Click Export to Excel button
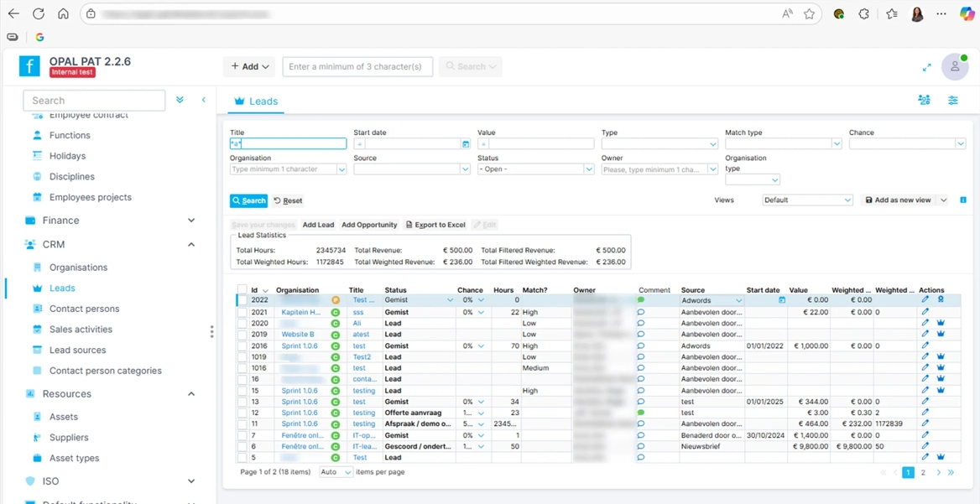Screen dimensions: 980x504 point(435,225)
